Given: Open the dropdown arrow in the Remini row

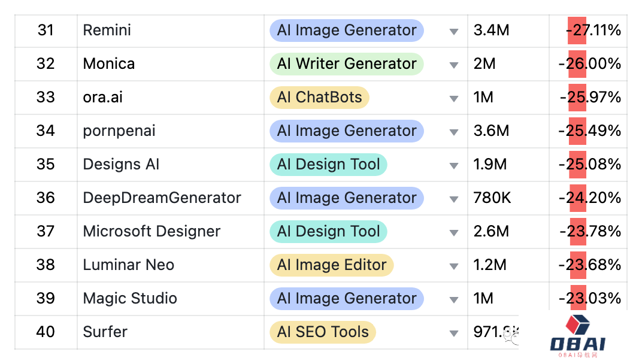Looking at the screenshot, I should click(x=454, y=32).
